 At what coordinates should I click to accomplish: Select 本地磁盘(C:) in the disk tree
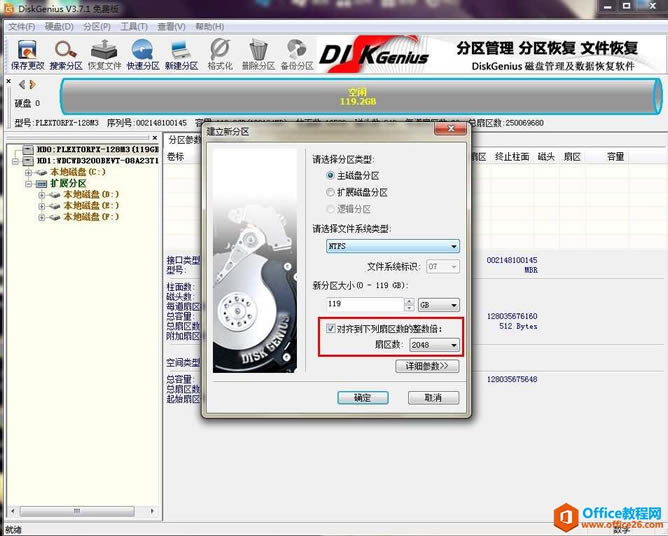[78, 172]
